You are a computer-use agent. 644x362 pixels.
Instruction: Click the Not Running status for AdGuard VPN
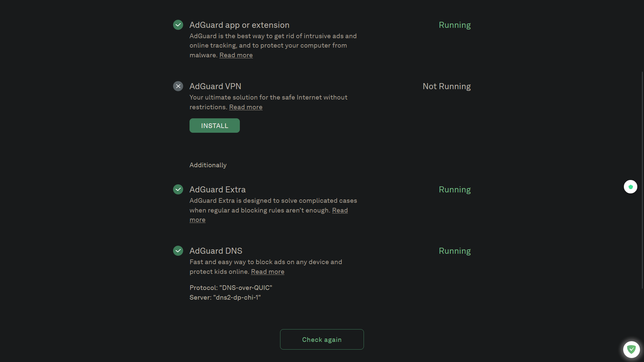[446, 86]
